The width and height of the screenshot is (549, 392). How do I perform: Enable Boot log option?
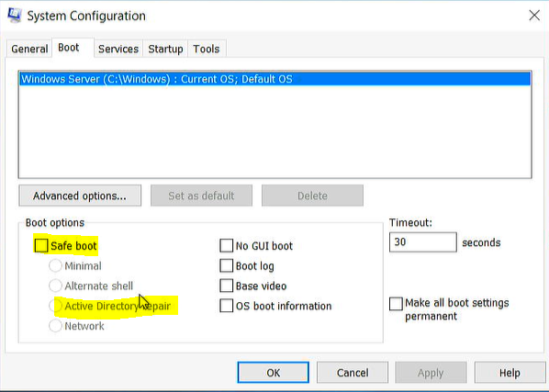(x=226, y=265)
